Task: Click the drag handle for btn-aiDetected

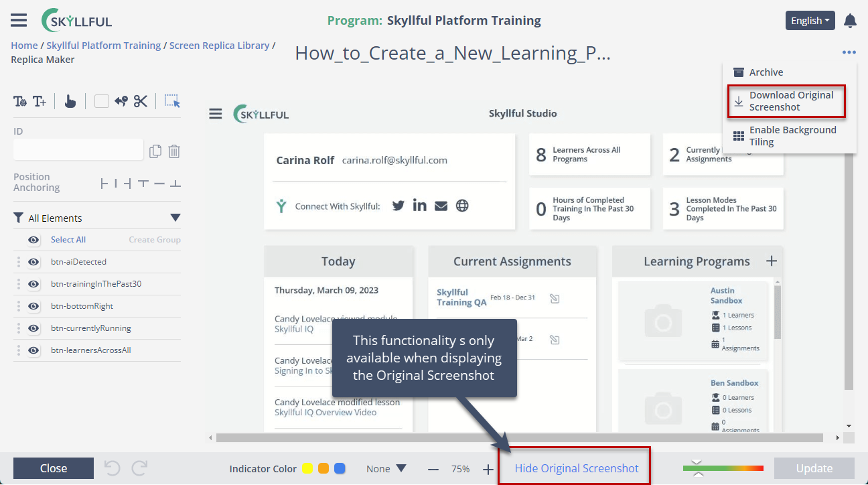Action: 19,262
